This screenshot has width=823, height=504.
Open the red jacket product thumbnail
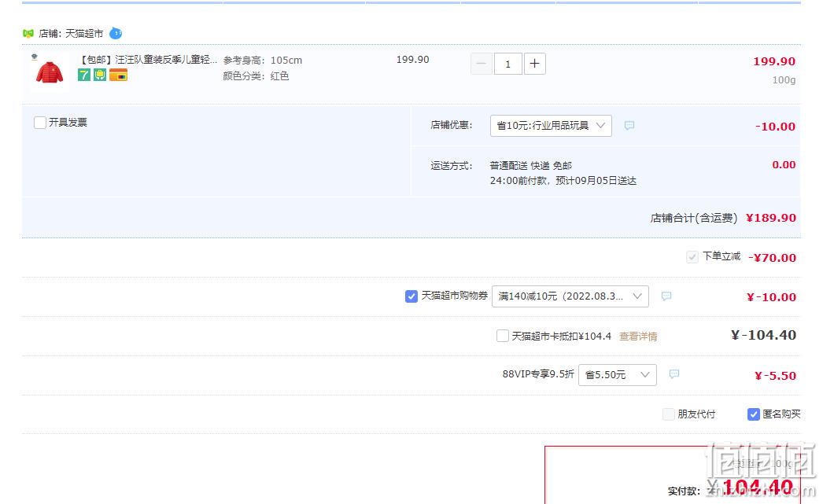pyautogui.click(x=50, y=72)
